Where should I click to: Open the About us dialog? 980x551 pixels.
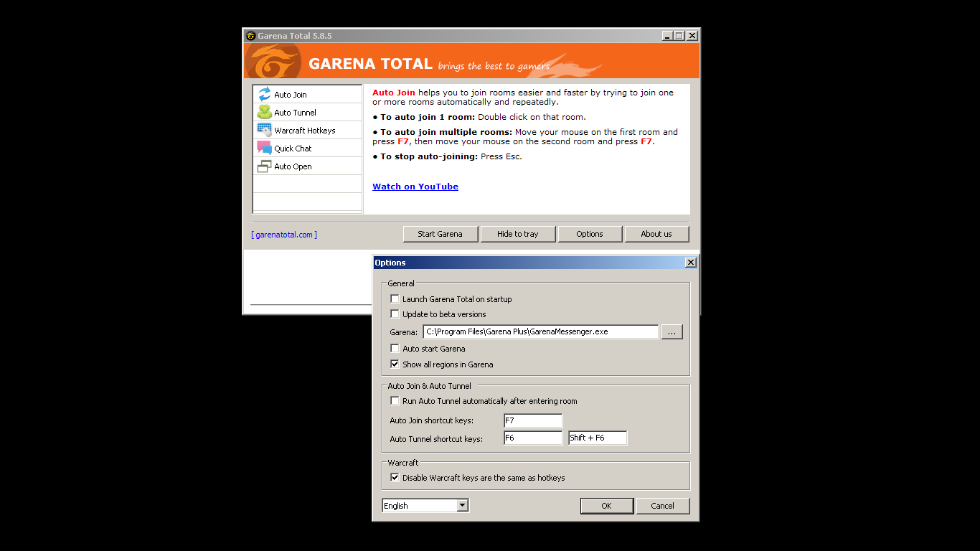pyautogui.click(x=656, y=234)
